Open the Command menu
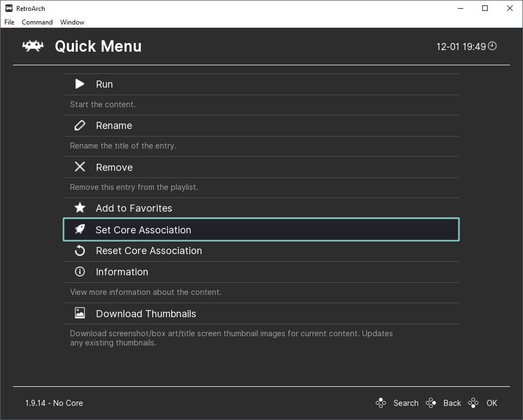 tap(37, 22)
